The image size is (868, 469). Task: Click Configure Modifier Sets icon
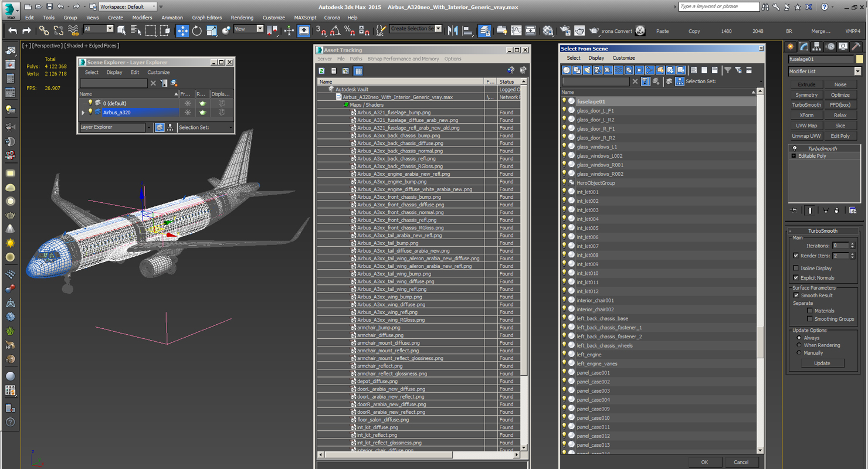coord(853,210)
